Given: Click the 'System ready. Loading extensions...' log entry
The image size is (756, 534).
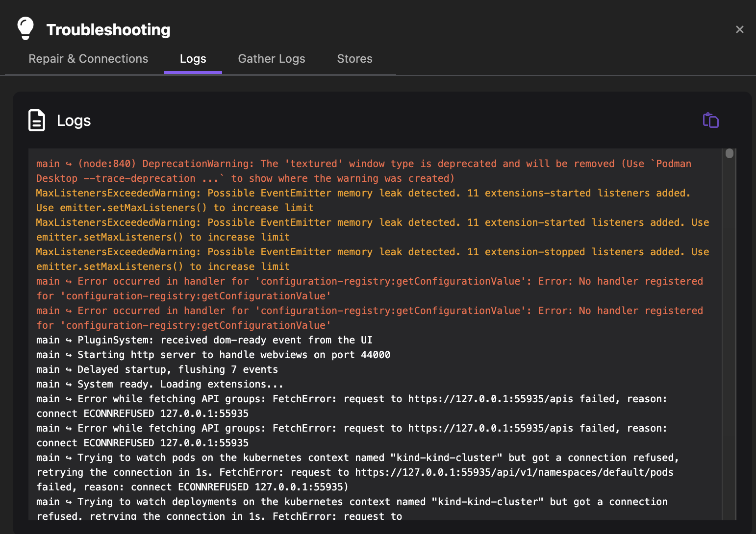Looking at the screenshot, I should tap(160, 384).
